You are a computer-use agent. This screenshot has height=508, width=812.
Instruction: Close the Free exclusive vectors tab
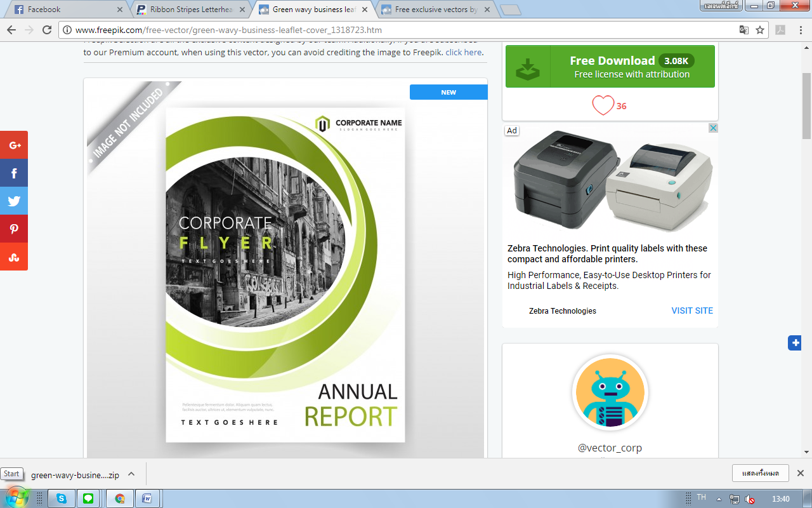pyautogui.click(x=487, y=10)
